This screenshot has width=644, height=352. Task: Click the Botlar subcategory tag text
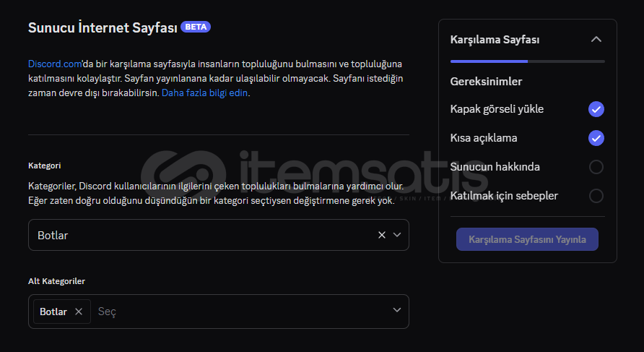pyautogui.click(x=53, y=312)
